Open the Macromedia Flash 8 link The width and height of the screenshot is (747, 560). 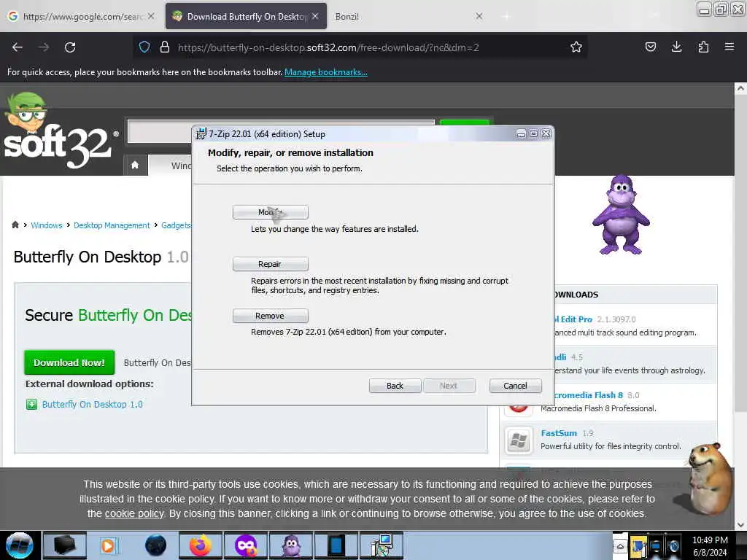point(588,394)
